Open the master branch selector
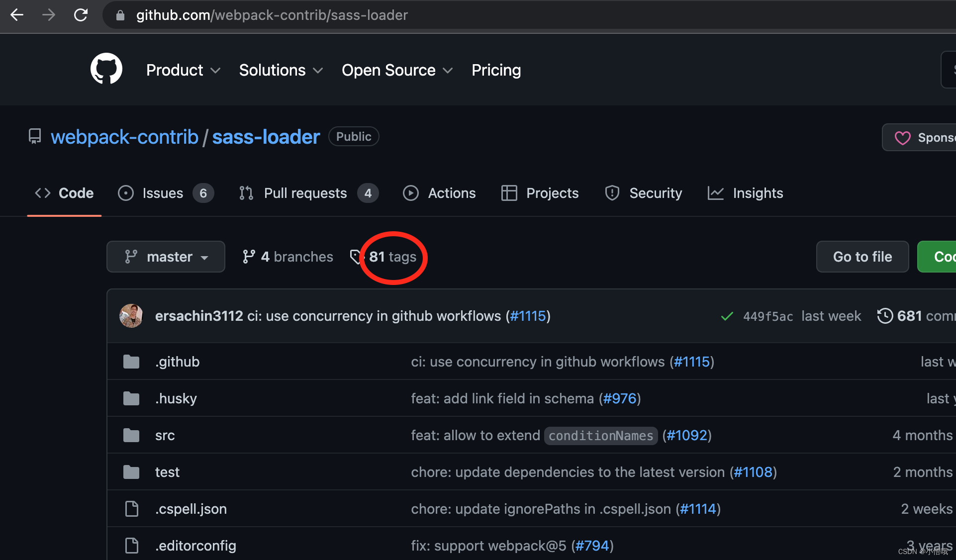Viewport: 956px width, 560px height. [x=166, y=257]
